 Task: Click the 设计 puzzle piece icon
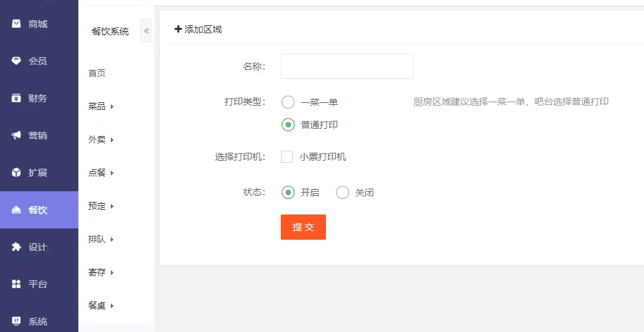[16, 247]
